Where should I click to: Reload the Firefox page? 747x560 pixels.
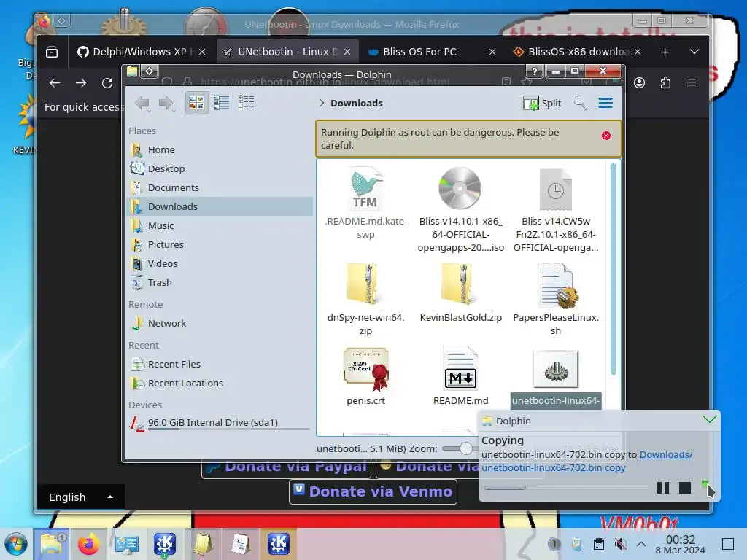coord(107,83)
